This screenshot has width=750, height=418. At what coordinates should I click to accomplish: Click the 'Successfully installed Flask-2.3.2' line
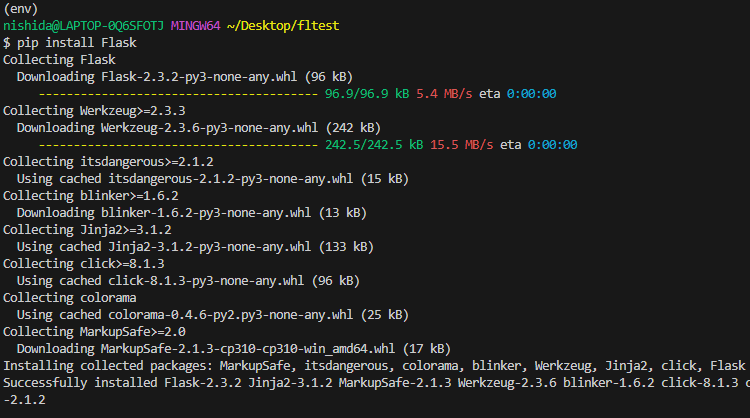click(x=375, y=383)
